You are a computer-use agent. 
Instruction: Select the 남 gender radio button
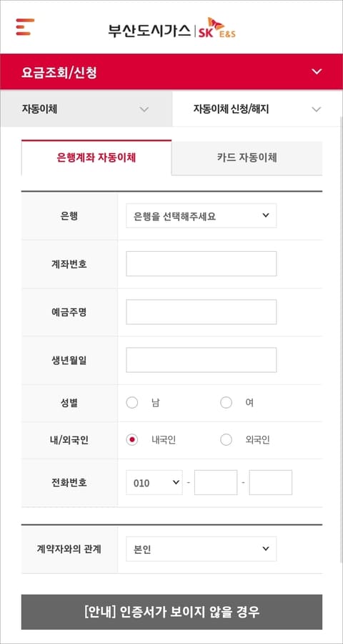[132, 403]
